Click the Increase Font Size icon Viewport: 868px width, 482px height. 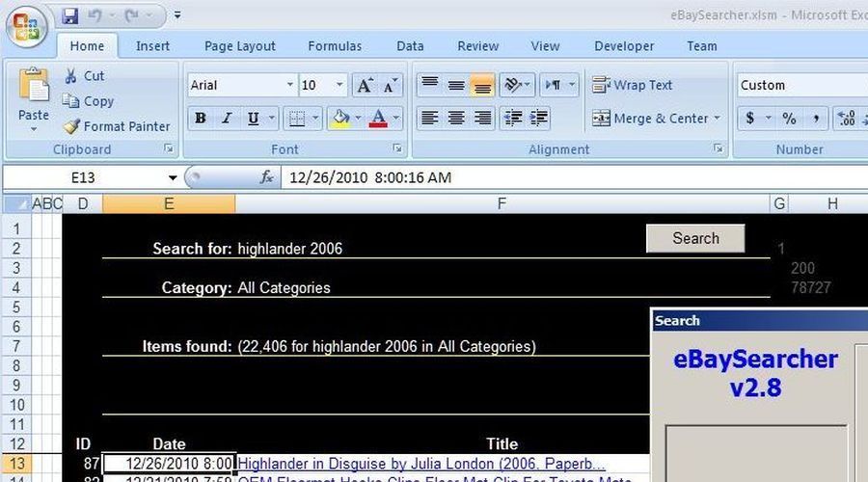364,86
